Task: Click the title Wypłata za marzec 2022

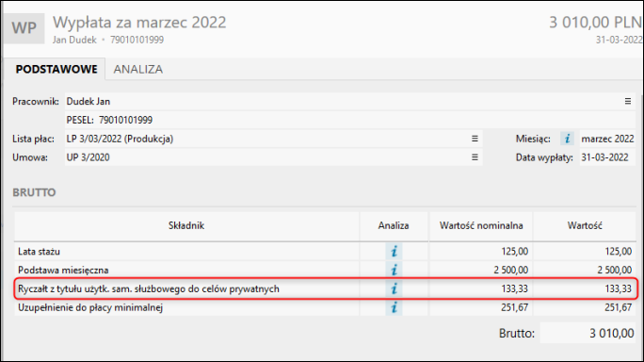Action: (139, 23)
